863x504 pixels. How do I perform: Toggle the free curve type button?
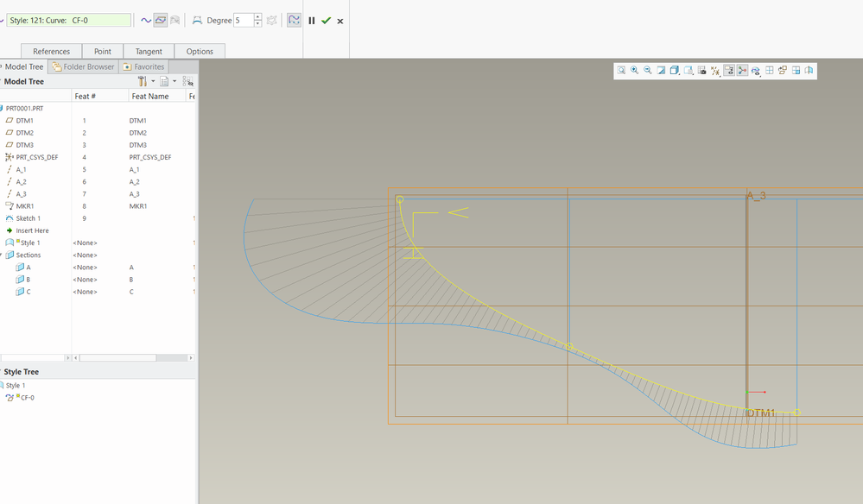[146, 20]
